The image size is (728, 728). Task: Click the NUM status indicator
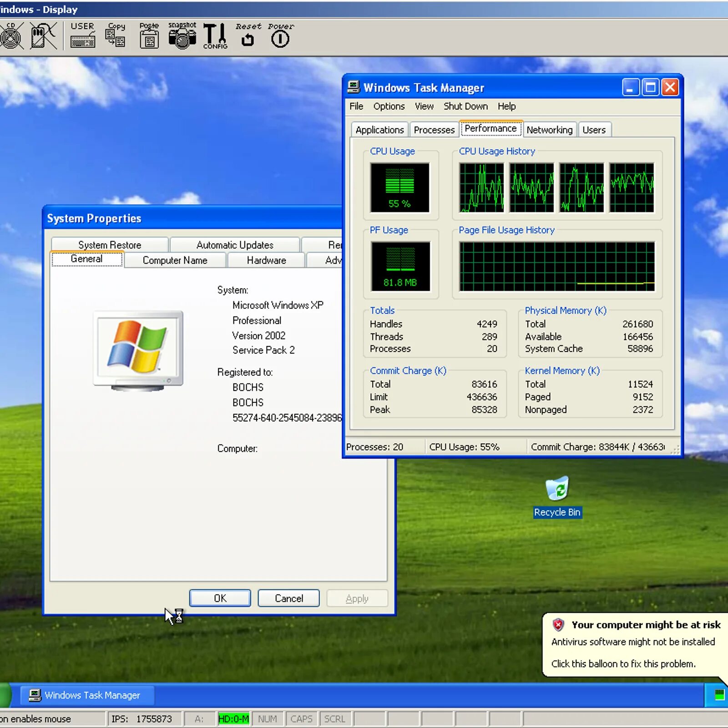coord(268,719)
